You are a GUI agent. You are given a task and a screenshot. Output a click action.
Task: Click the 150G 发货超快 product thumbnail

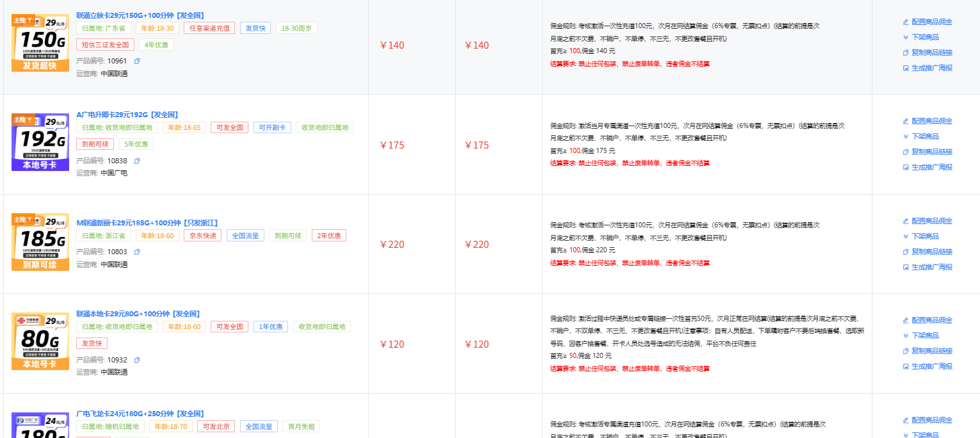coord(40,42)
